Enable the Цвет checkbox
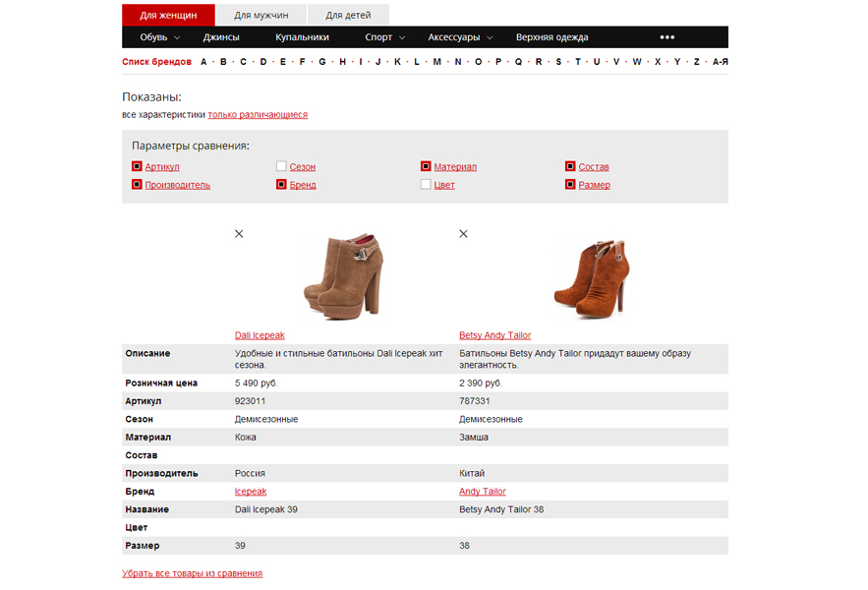Image resolution: width=868 pixels, height=590 pixels. [x=426, y=185]
